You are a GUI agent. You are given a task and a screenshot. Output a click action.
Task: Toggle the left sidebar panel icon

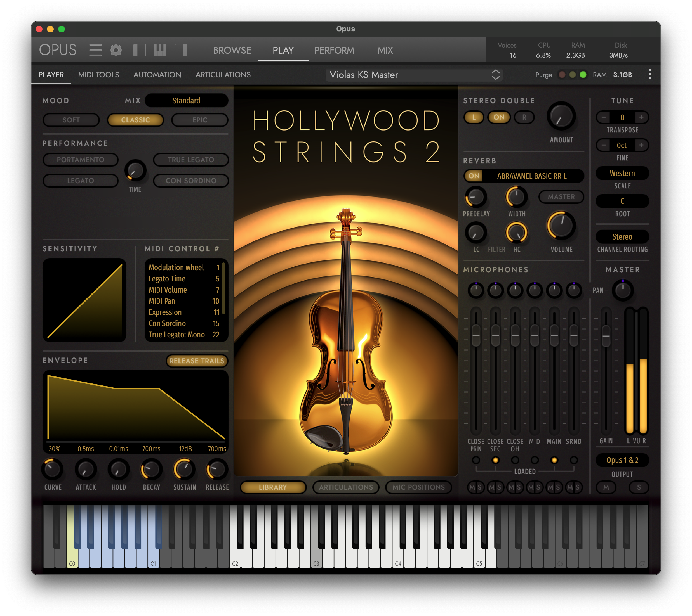[x=140, y=50]
